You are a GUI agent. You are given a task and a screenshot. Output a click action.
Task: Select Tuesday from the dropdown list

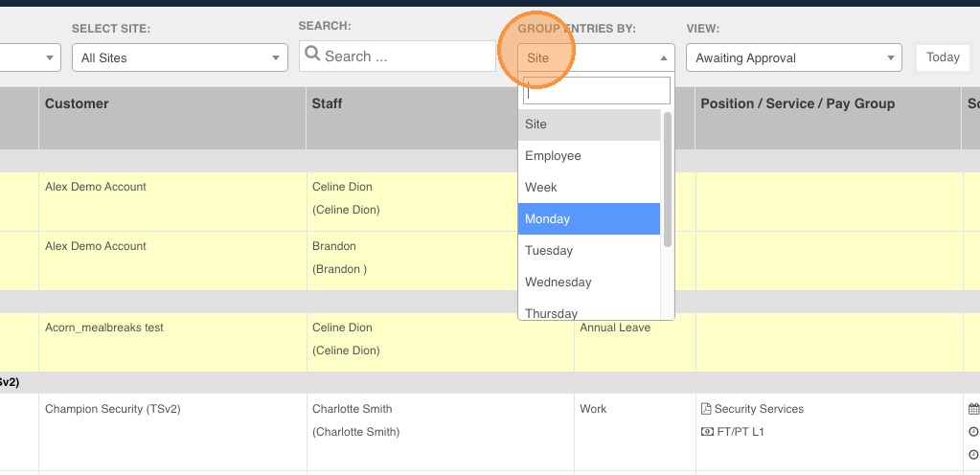coord(549,251)
